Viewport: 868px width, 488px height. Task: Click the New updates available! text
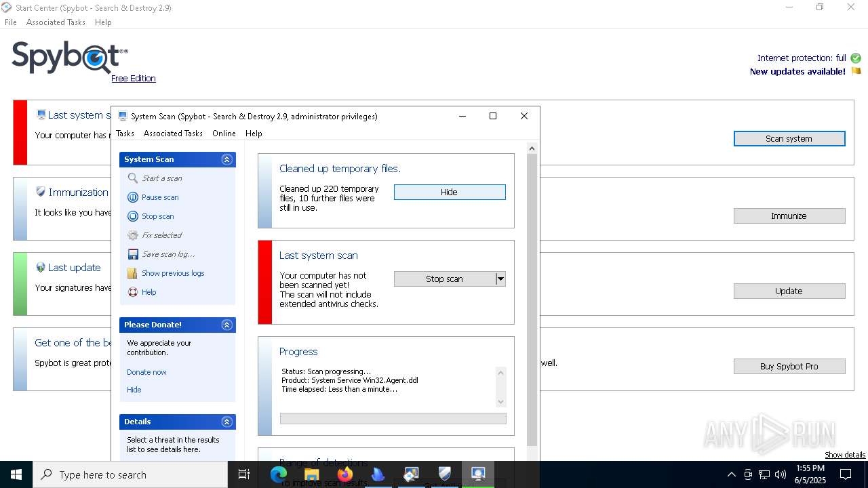tap(797, 71)
